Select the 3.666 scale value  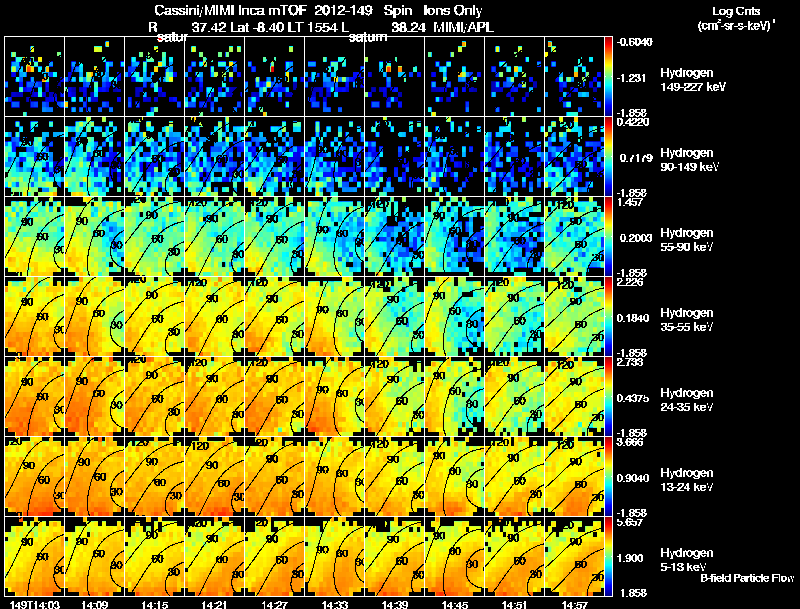coord(630,442)
